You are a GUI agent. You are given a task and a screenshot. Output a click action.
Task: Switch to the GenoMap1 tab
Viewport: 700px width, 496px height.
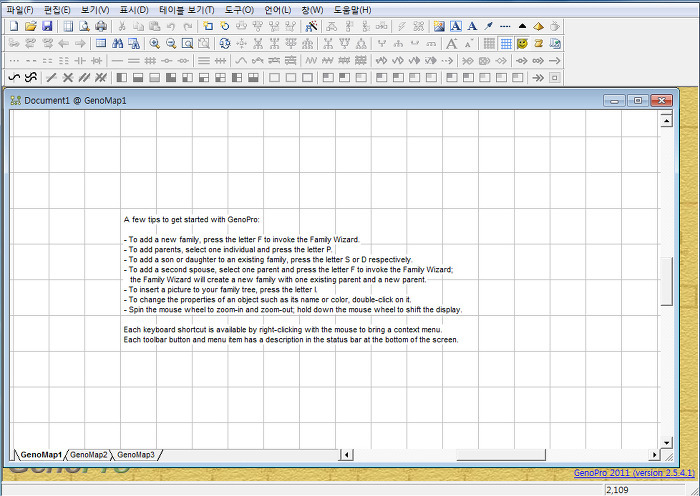pos(41,455)
